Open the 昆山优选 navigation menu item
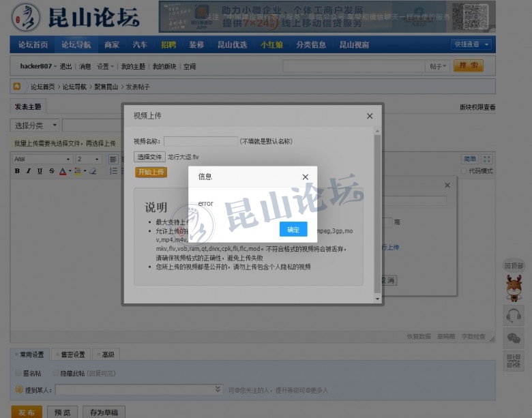 232,45
